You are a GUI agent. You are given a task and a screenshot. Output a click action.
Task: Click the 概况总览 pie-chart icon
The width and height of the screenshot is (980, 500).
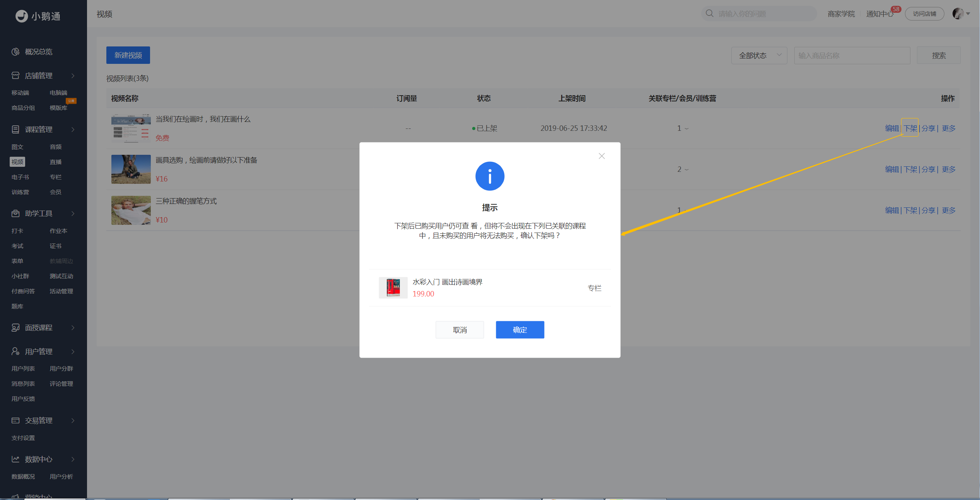(x=15, y=51)
